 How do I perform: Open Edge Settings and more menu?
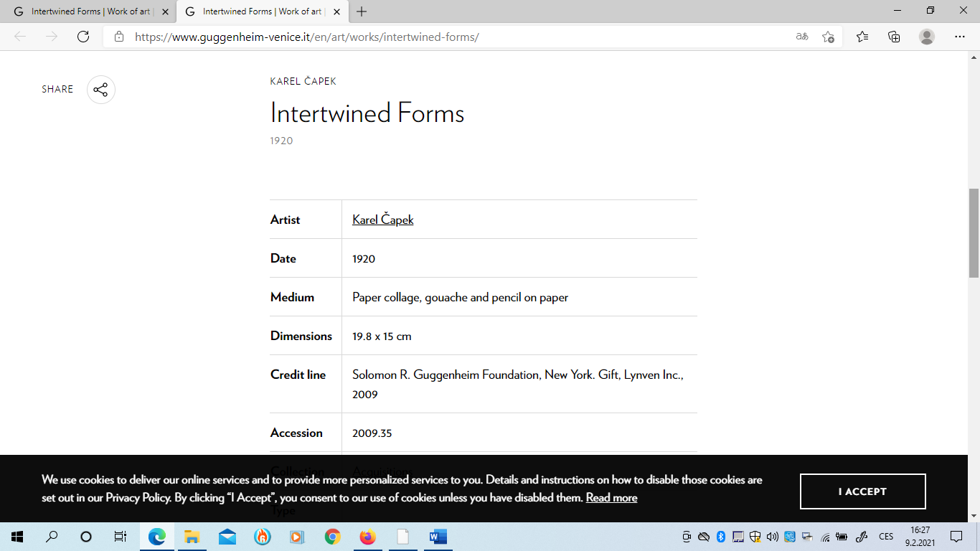(959, 37)
